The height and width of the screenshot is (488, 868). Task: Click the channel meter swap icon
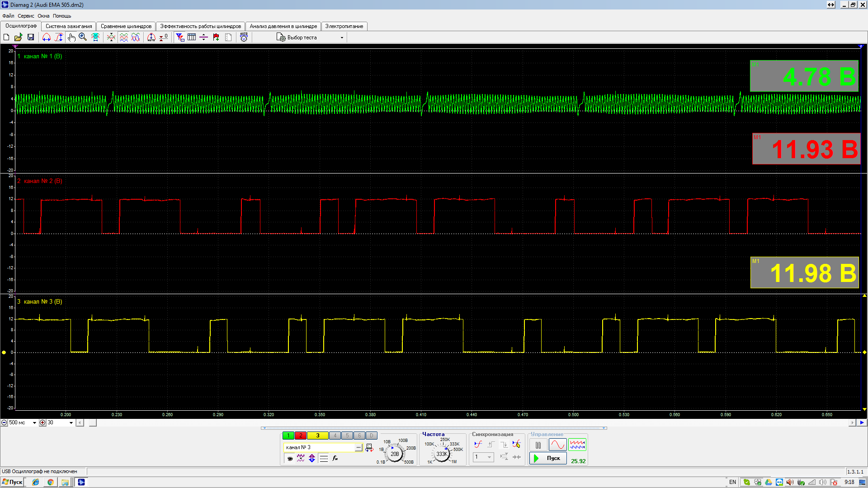369,447
